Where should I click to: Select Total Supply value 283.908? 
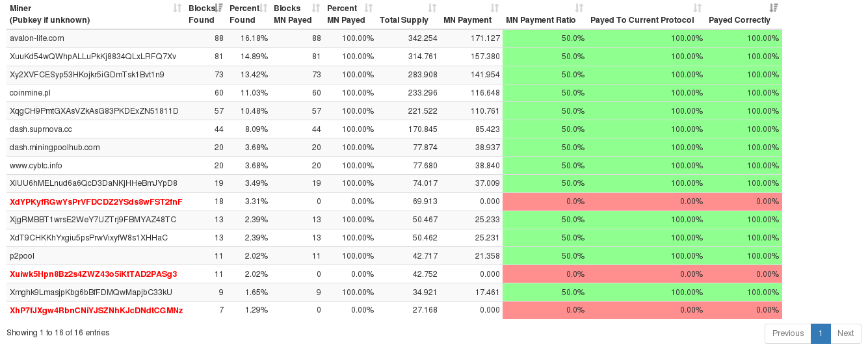coord(423,75)
